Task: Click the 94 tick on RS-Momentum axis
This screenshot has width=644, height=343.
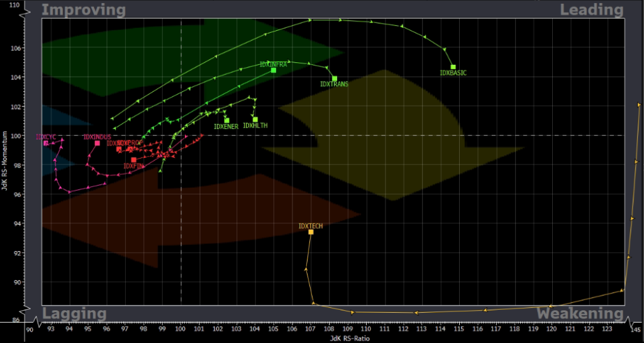Action: [16, 223]
